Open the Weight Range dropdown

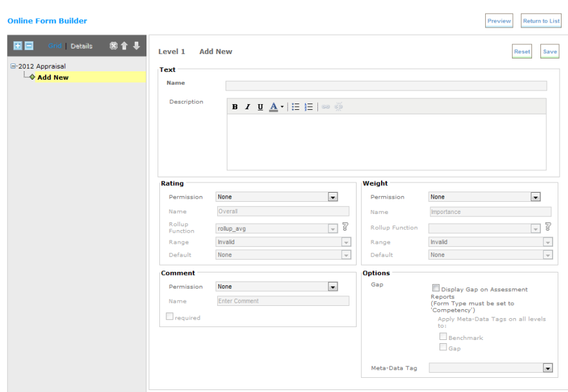pos(491,242)
